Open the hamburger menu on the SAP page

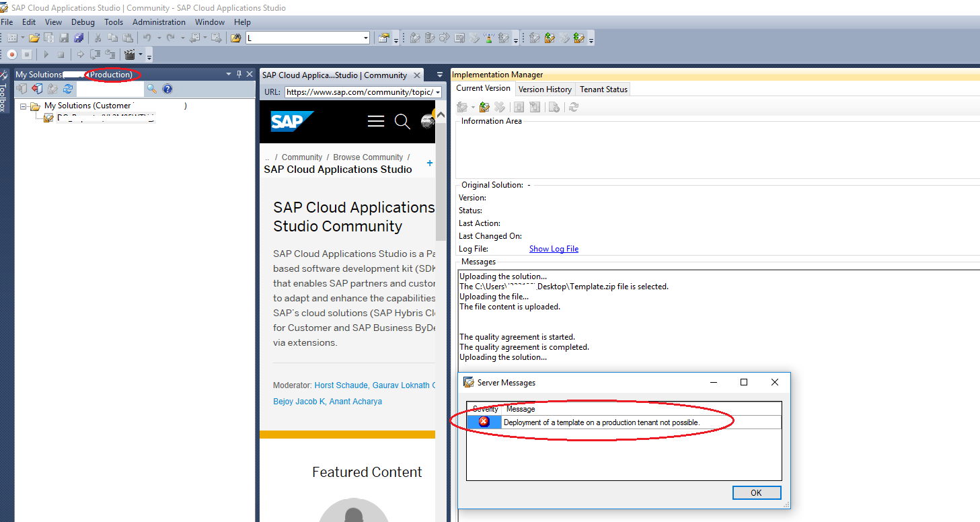376,121
